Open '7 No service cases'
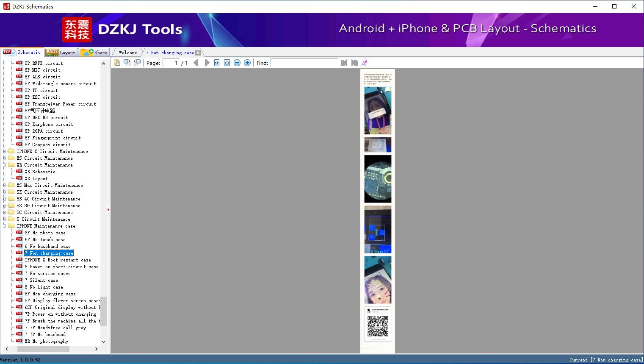The image size is (644, 364). pyautogui.click(x=47, y=273)
